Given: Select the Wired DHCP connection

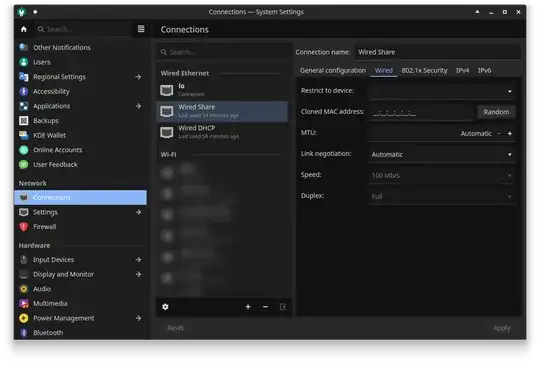Looking at the screenshot, I should [x=222, y=132].
